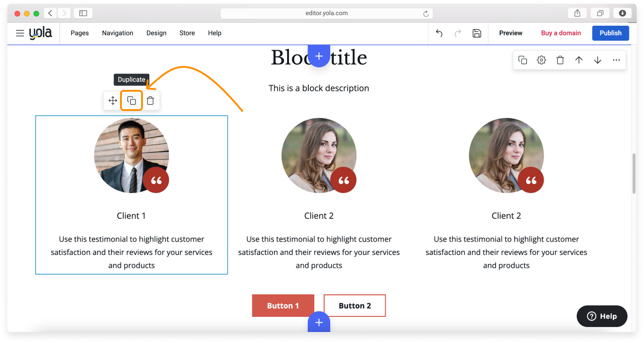Open the Help chat widget
644x343 pixels.
(602, 316)
